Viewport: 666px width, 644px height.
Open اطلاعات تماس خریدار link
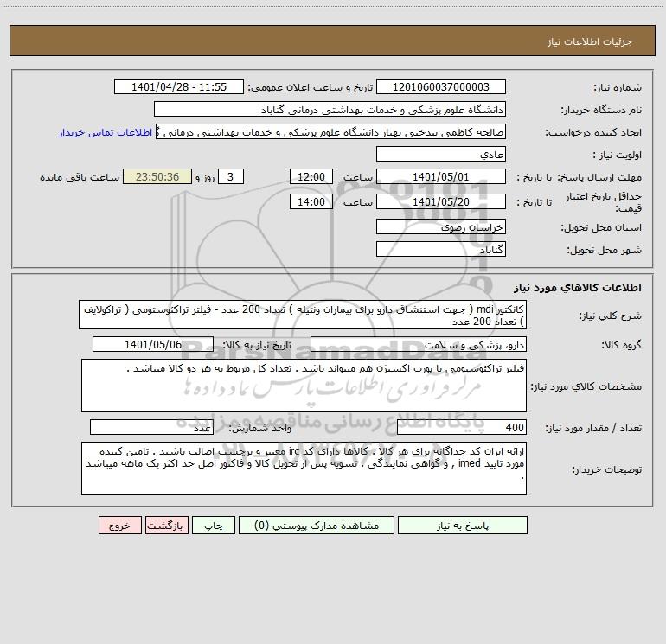pos(106,132)
